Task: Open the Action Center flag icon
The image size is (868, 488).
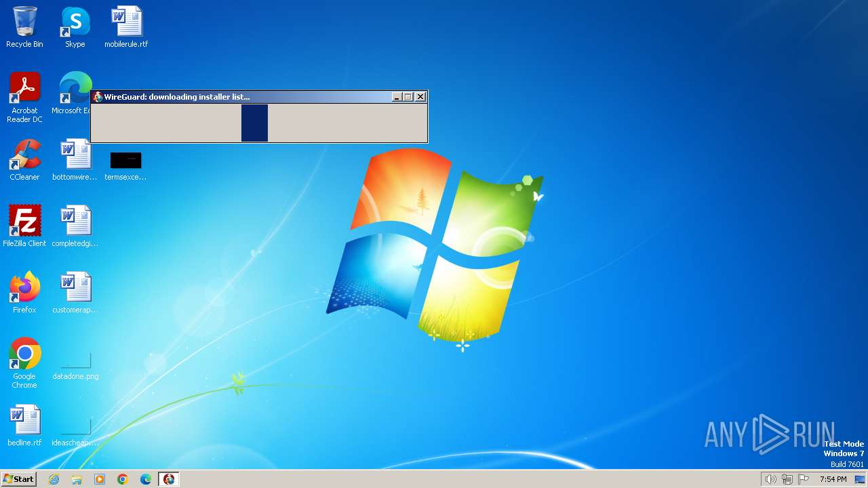Action: pyautogui.click(x=804, y=479)
